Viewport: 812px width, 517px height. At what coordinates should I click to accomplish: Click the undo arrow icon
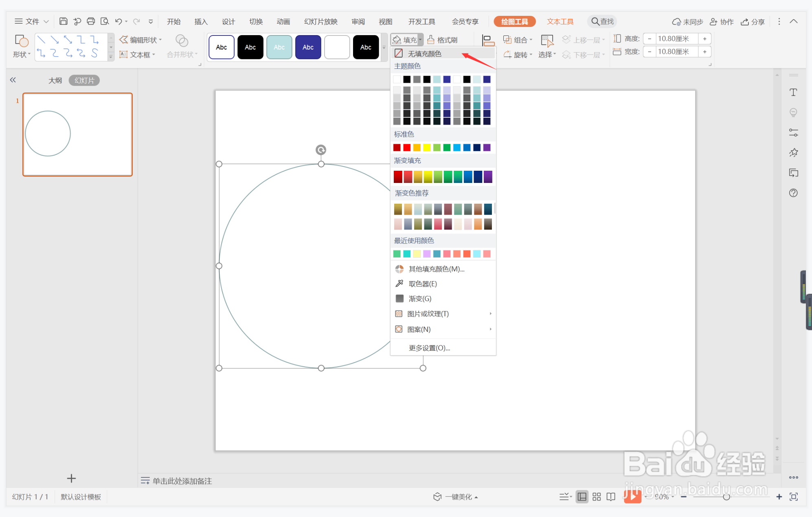[119, 21]
